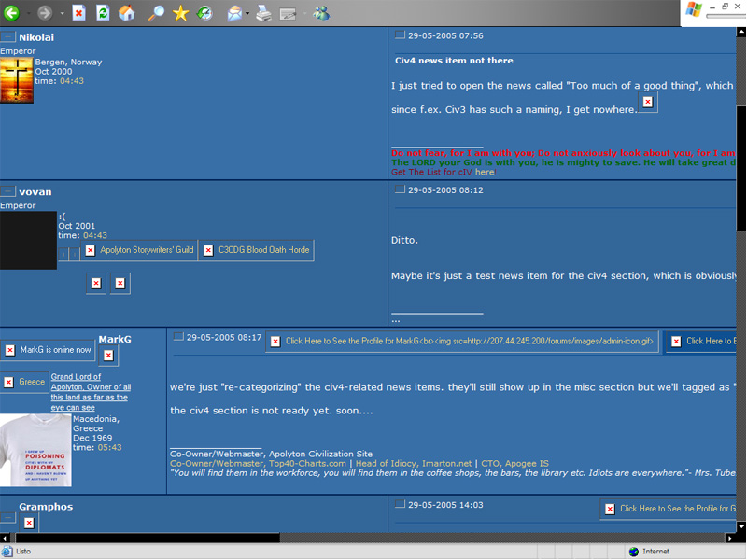Expand the Forward button history dropdown arrow
This screenshot has width=747, height=560.
point(62,14)
